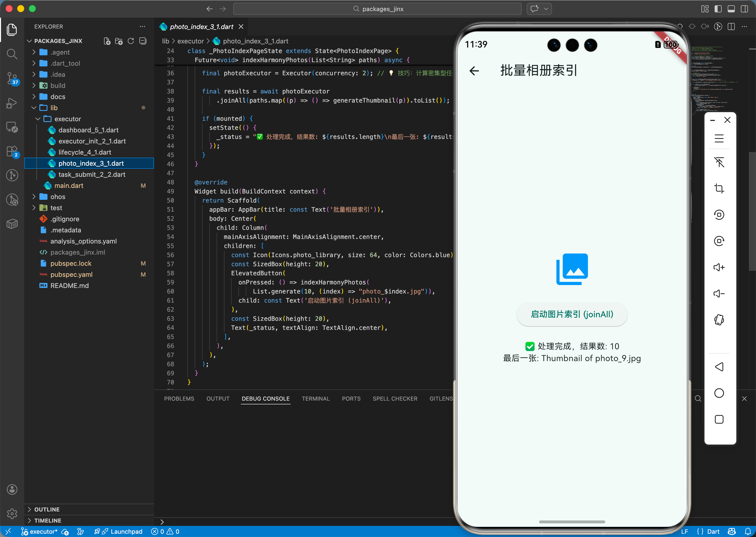Tap the app bar back arrow
Image resolution: width=756 pixels, height=537 pixels.
click(474, 71)
